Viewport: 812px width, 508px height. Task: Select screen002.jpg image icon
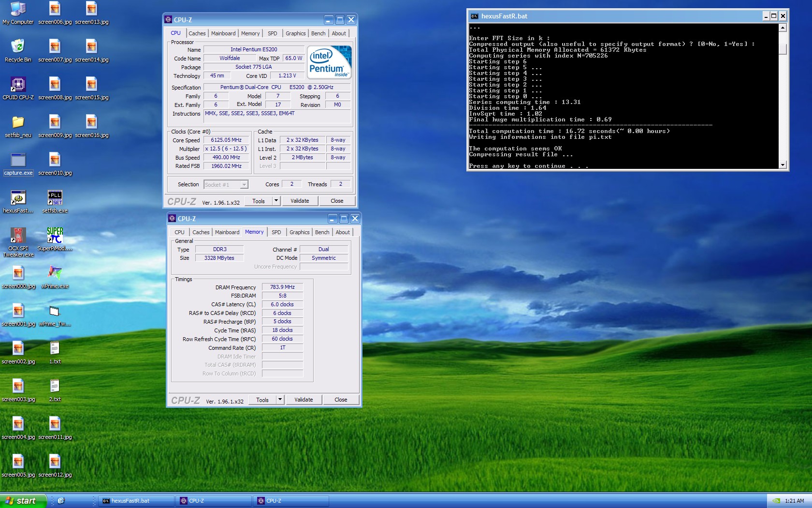pyautogui.click(x=18, y=353)
